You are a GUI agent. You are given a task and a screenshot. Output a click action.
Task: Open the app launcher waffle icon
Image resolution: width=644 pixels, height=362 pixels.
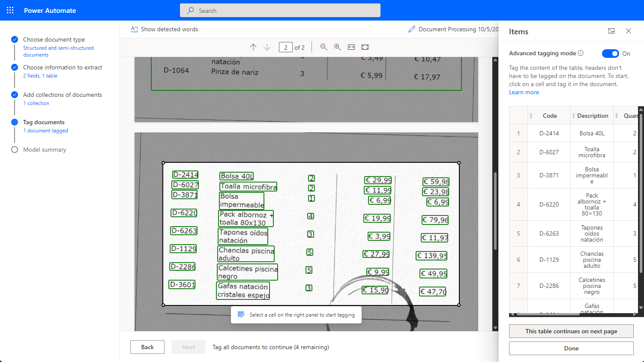tap(10, 10)
